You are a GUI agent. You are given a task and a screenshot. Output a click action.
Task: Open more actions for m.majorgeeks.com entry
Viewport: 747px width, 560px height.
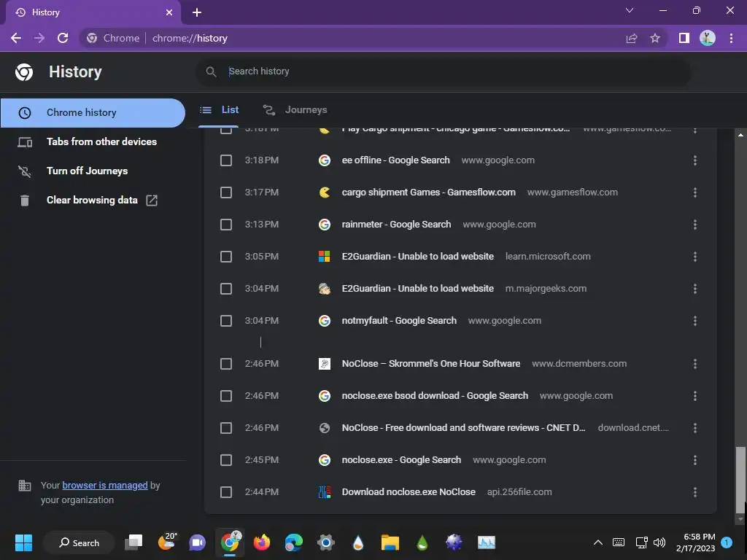pyautogui.click(x=695, y=289)
